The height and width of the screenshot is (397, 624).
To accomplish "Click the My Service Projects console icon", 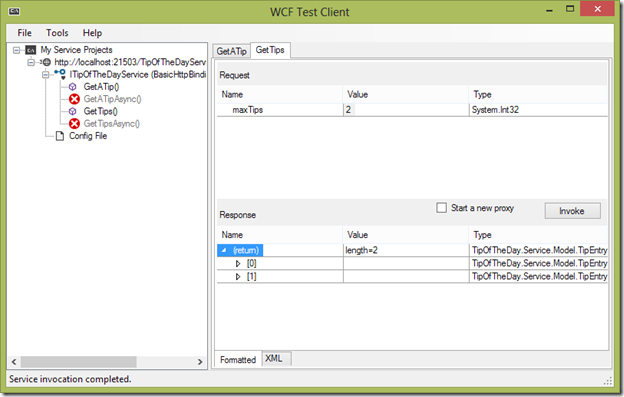I will tap(31, 50).
